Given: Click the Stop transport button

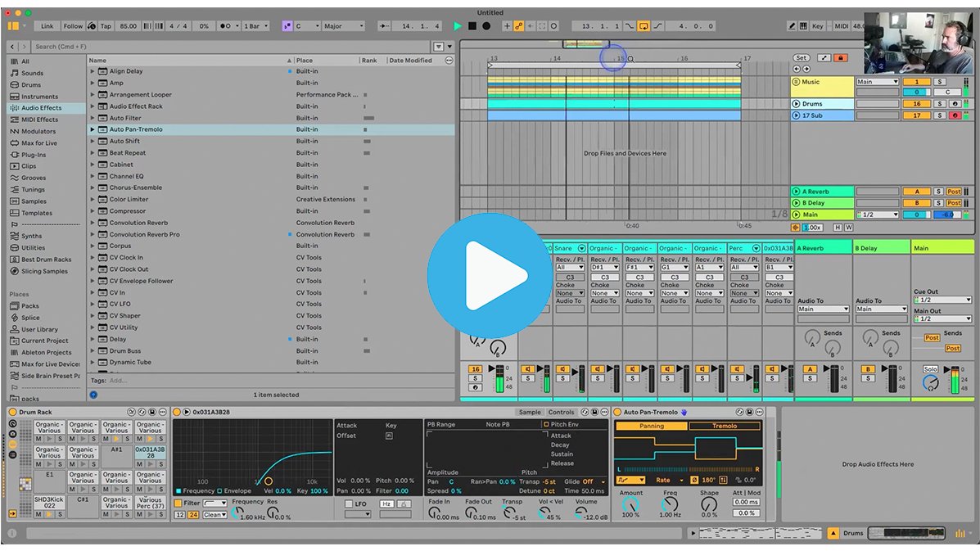Looking at the screenshot, I should coord(472,26).
